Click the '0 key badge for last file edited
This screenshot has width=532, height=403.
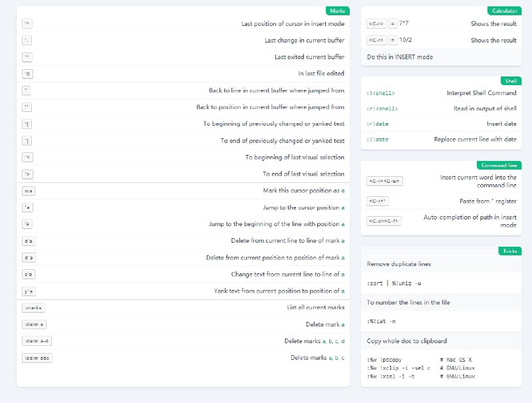point(27,74)
